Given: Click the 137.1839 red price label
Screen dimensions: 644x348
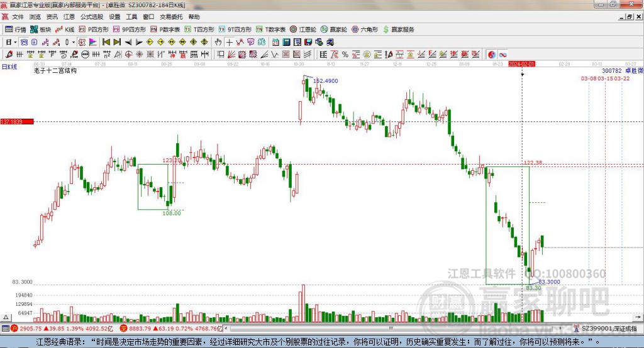Looking at the screenshot, I should click(x=17, y=121).
